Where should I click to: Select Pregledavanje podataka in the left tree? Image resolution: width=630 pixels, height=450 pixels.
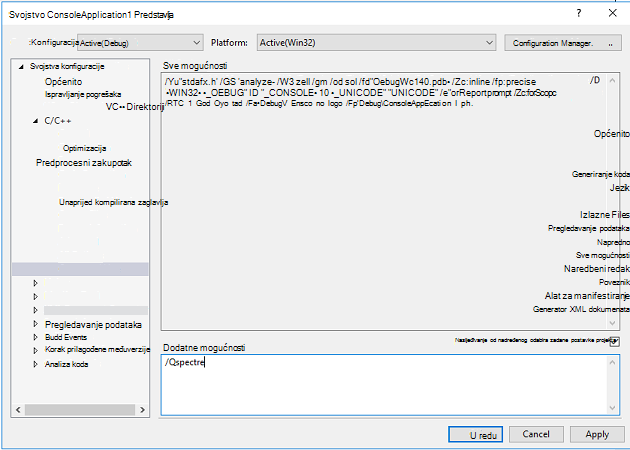click(93, 325)
